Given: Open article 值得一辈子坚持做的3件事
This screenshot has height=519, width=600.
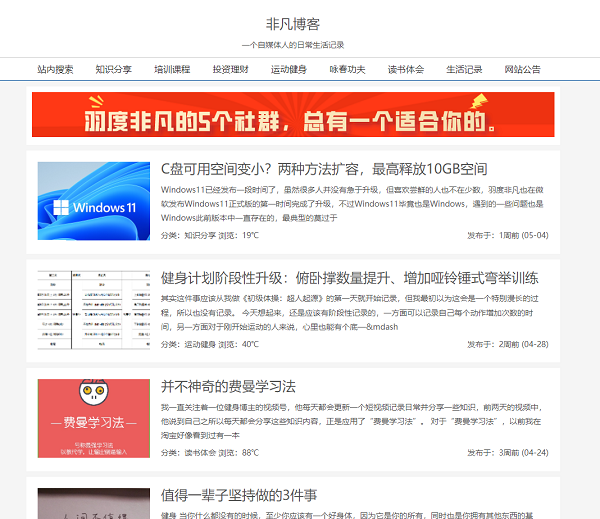Looking at the screenshot, I should [239, 495].
